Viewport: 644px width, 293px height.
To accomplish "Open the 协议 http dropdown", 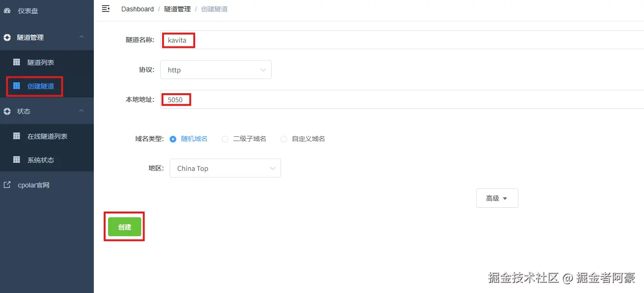I will click(x=216, y=70).
